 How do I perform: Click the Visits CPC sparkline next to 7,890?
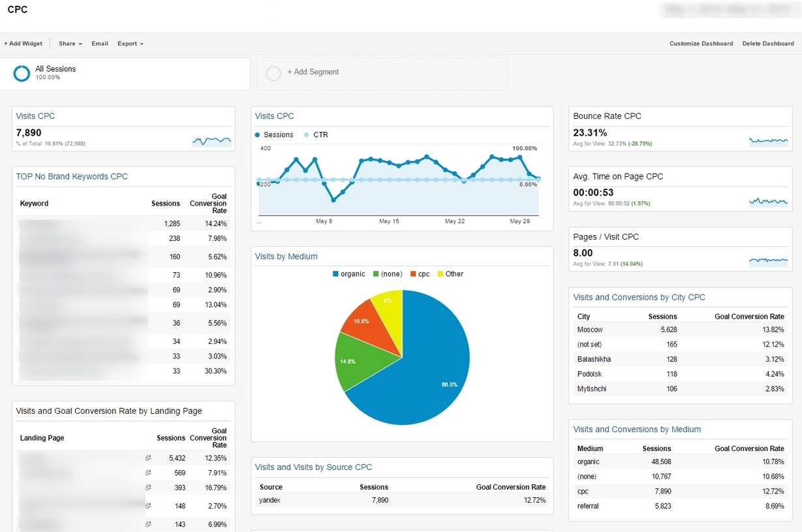click(211, 140)
